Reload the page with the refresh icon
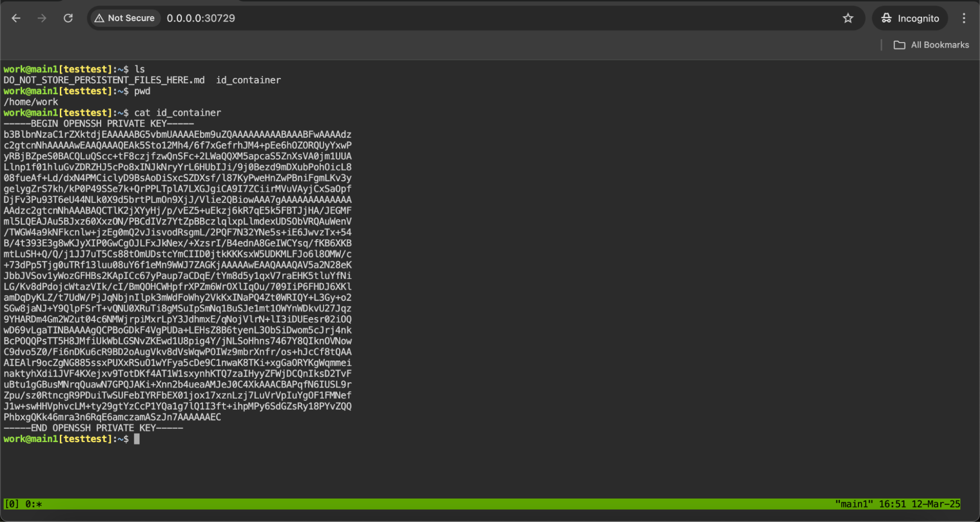 coord(68,18)
